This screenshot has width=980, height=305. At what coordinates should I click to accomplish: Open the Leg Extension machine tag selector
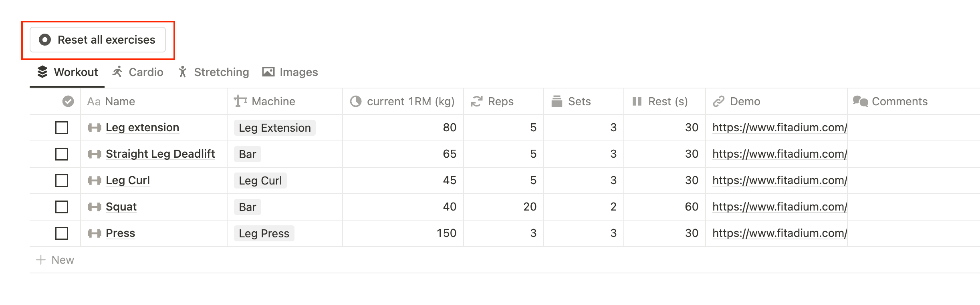coord(275,128)
